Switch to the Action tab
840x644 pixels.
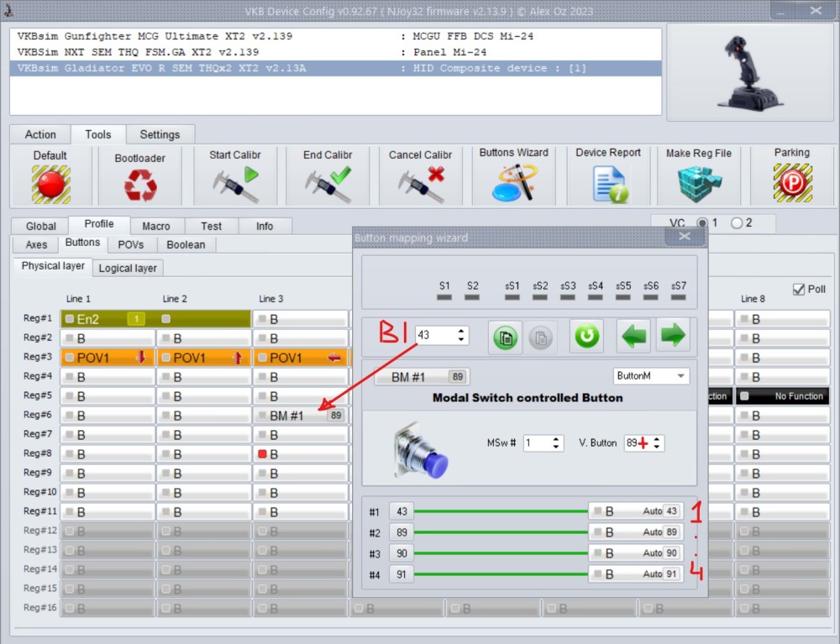click(40, 134)
